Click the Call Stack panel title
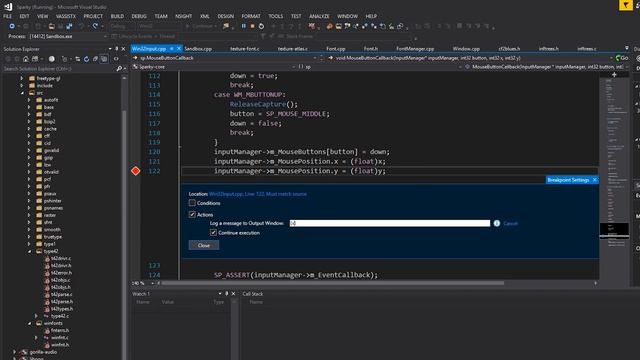The image size is (640, 360). tap(253, 294)
